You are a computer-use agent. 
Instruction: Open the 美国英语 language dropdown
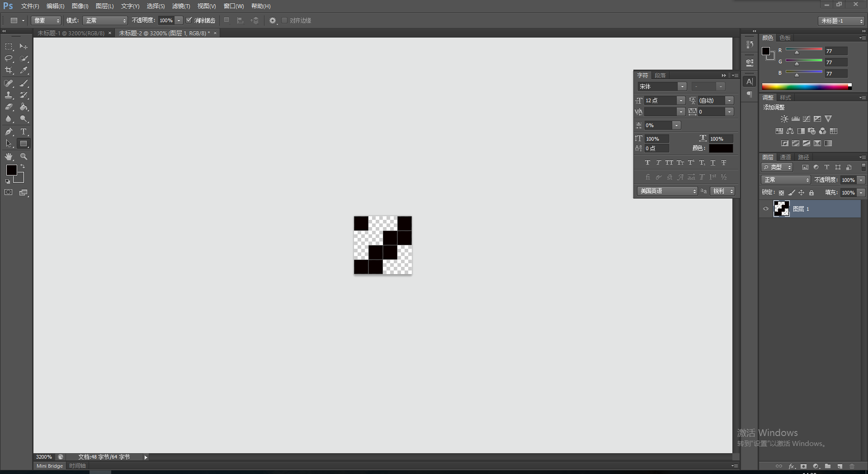(x=668, y=191)
